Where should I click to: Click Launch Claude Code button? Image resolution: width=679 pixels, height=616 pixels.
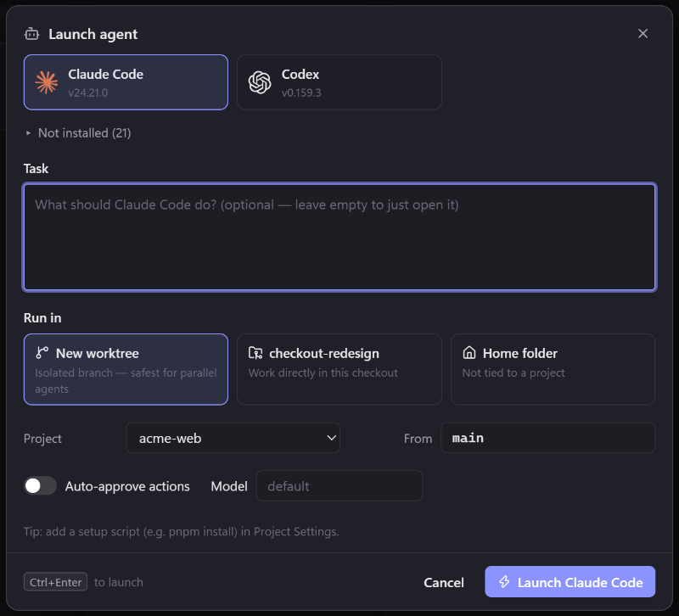(x=570, y=582)
